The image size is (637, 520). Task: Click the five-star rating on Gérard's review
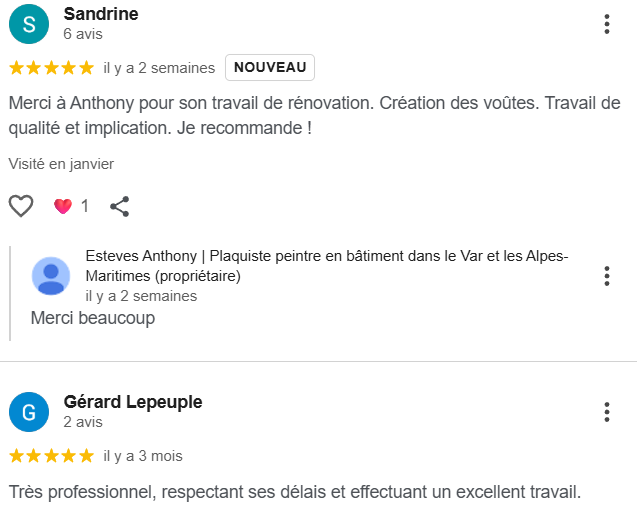point(51,456)
